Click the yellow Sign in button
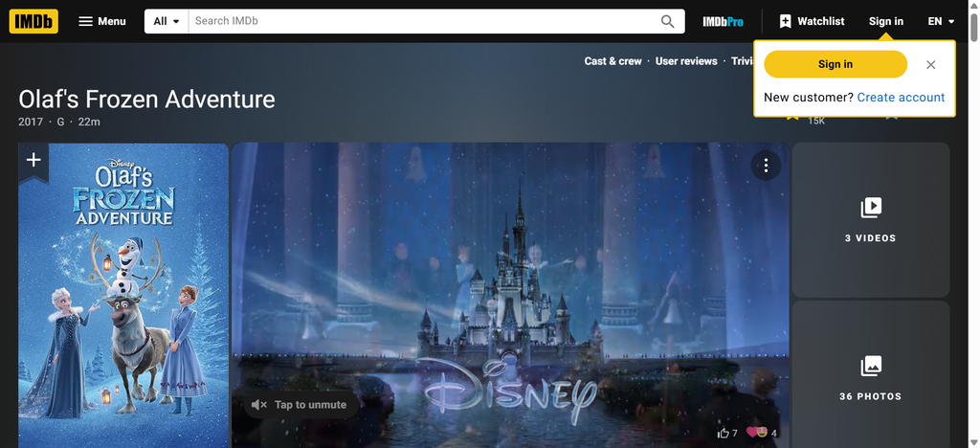This screenshot has height=448, width=980. tap(835, 64)
